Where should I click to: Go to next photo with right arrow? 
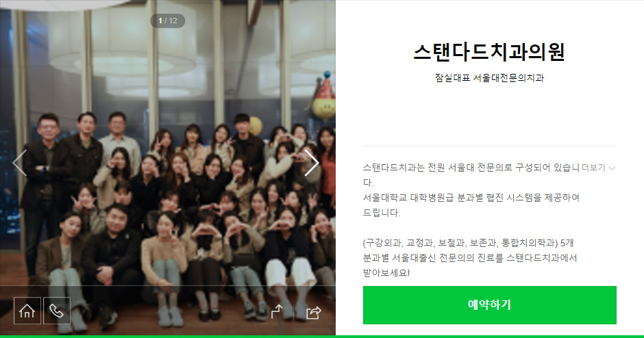(311, 163)
